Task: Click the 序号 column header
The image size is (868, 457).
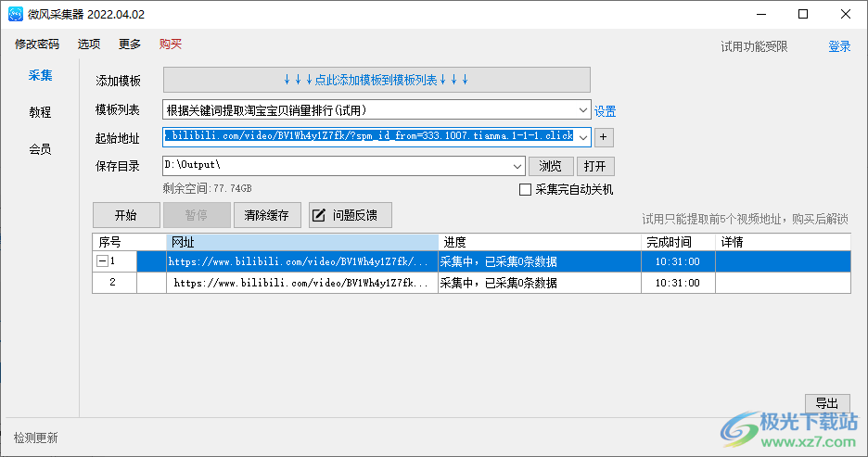Action: tap(130, 242)
